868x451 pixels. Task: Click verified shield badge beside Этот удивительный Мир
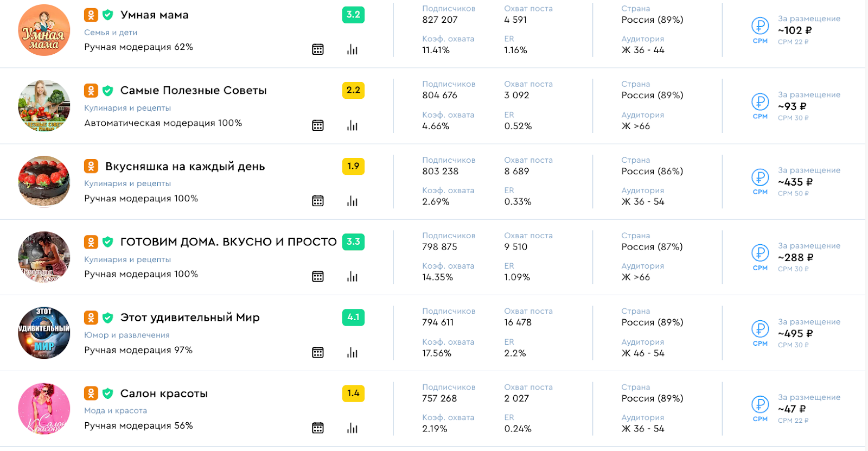(x=107, y=317)
